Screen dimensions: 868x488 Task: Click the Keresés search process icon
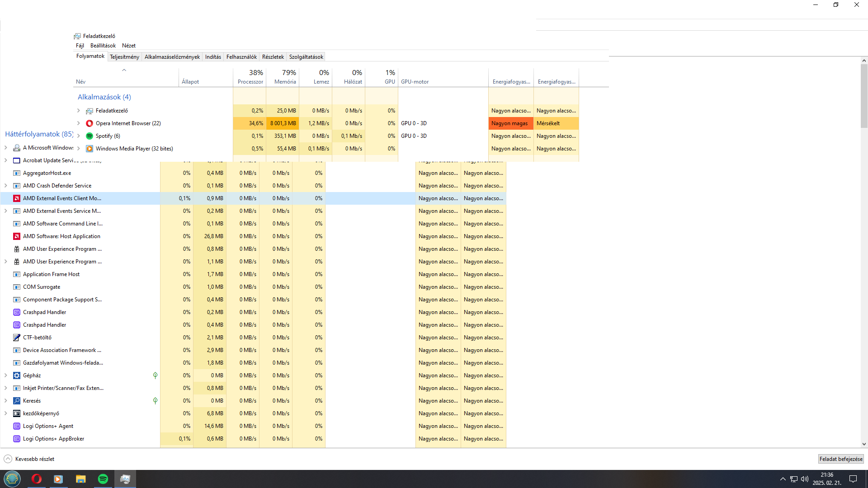(x=17, y=401)
